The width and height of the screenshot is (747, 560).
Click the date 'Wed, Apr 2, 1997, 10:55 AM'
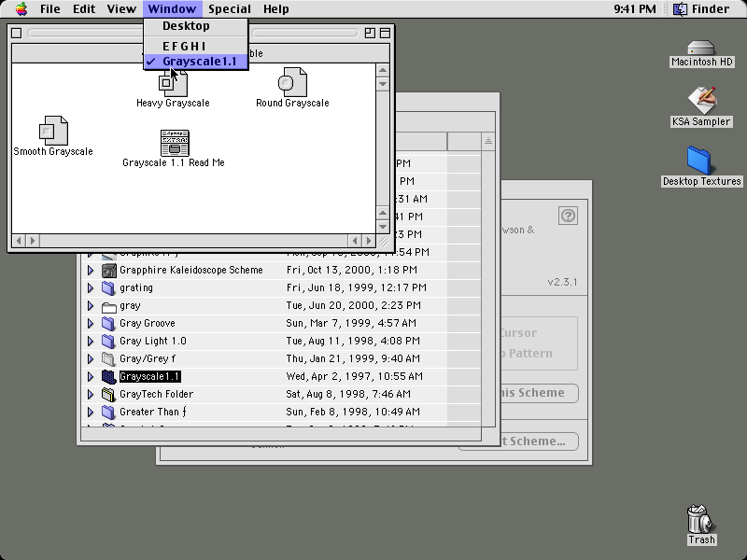pos(355,376)
